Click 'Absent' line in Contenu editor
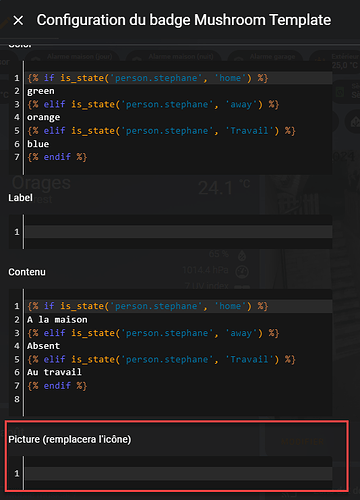Image resolution: width=360 pixels, height=500 pixels. tap(43, 346)
